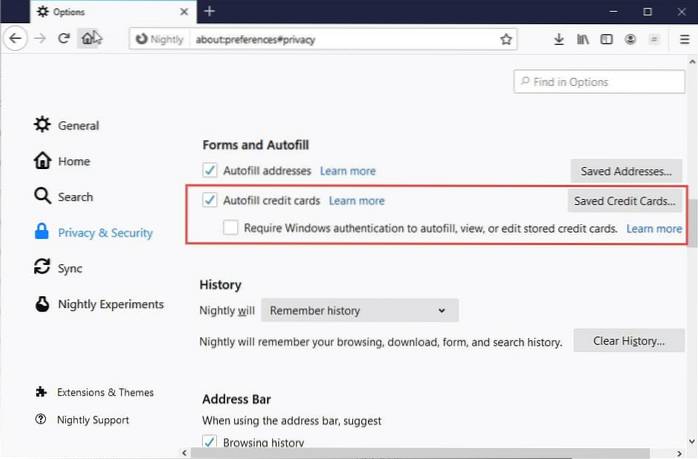This screenshot has height=459, width=698.
Task: Open the new tab plus button
Action: (x=209, y=11)
